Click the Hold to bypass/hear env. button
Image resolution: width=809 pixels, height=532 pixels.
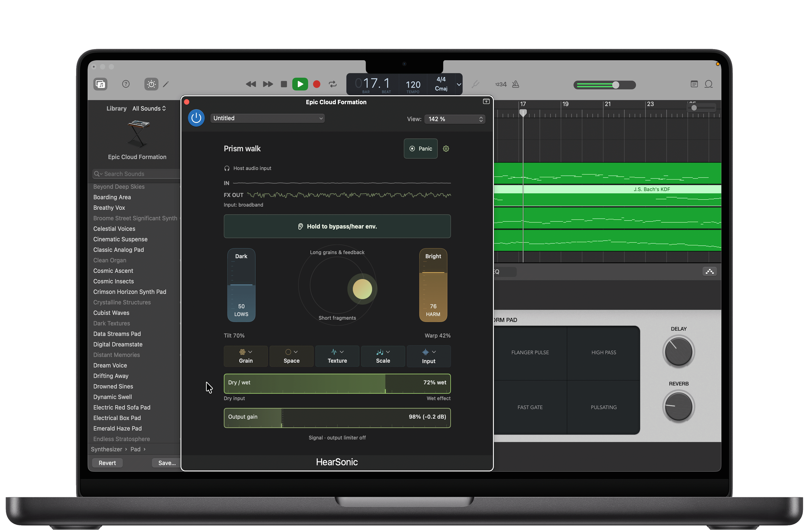click(x=337, y=226)
